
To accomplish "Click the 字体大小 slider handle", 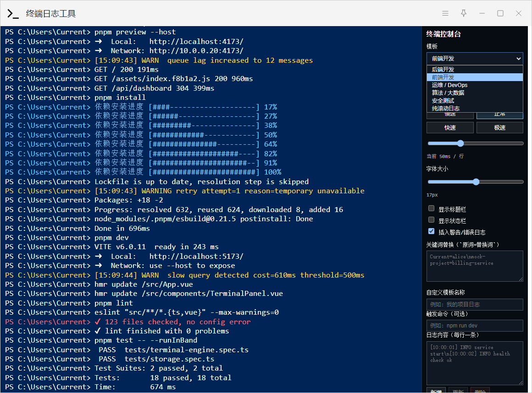I will pyautogui.click(x=476, y=182).
